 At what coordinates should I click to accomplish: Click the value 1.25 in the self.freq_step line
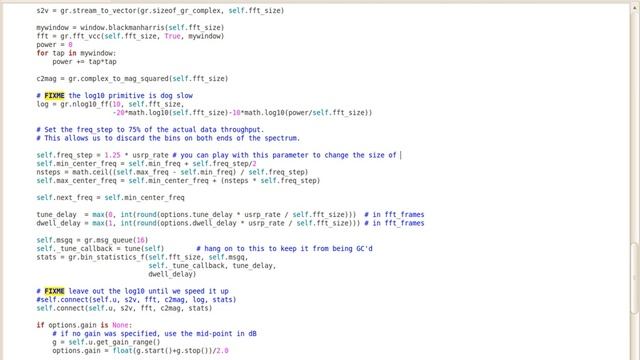tap(112, 156)
